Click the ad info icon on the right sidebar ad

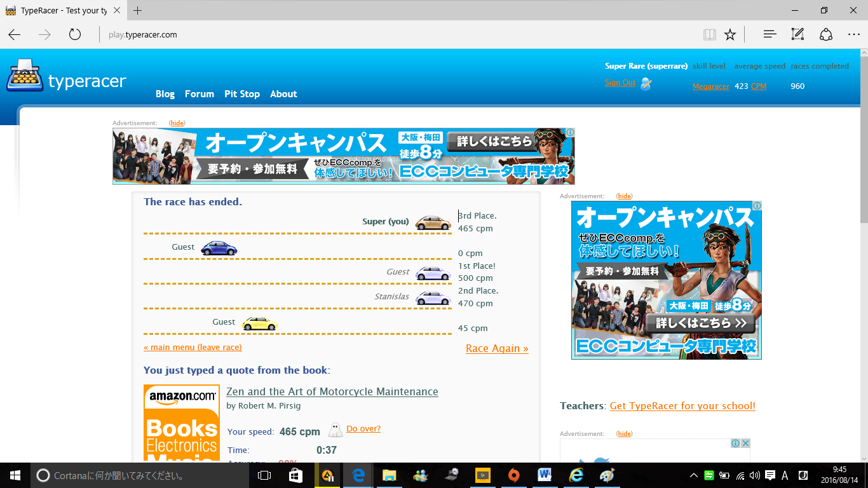[x=757, y=206]
